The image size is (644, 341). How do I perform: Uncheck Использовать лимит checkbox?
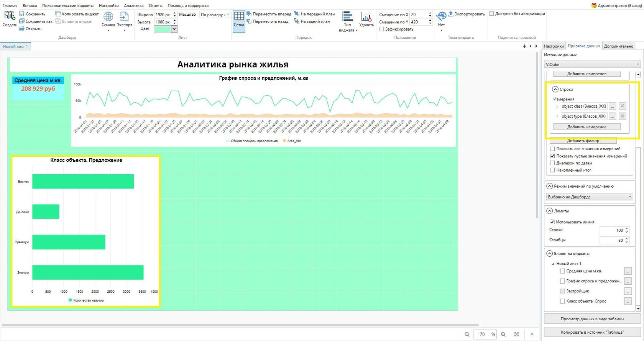(552, 222)
